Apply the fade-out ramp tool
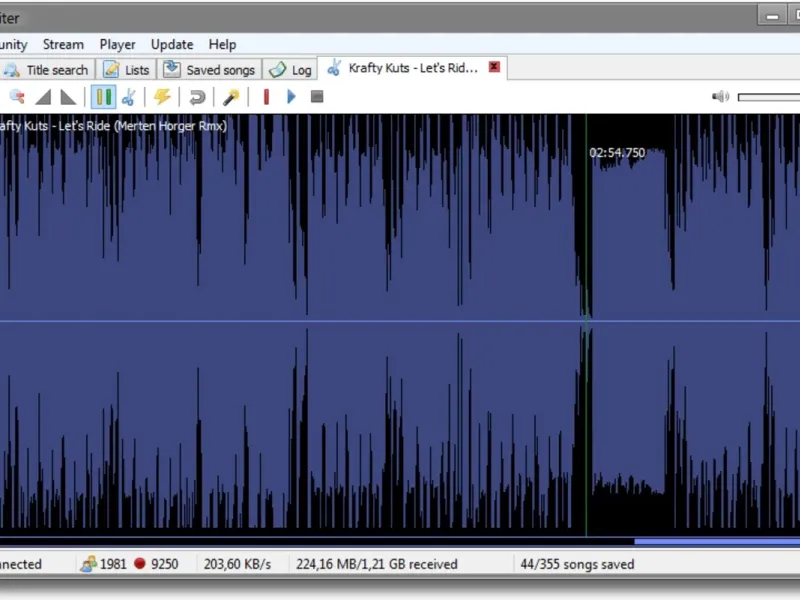Viewport: 800px width, 600px height. tap(69, 97)
